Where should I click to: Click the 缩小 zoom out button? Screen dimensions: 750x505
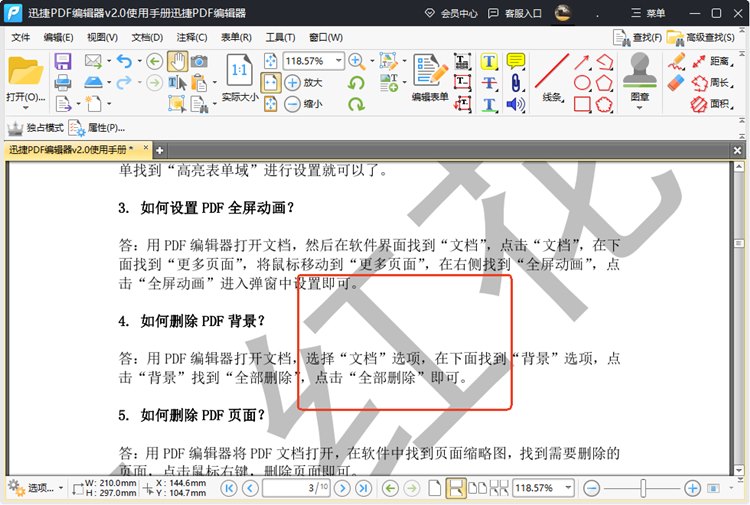[303, 104]
